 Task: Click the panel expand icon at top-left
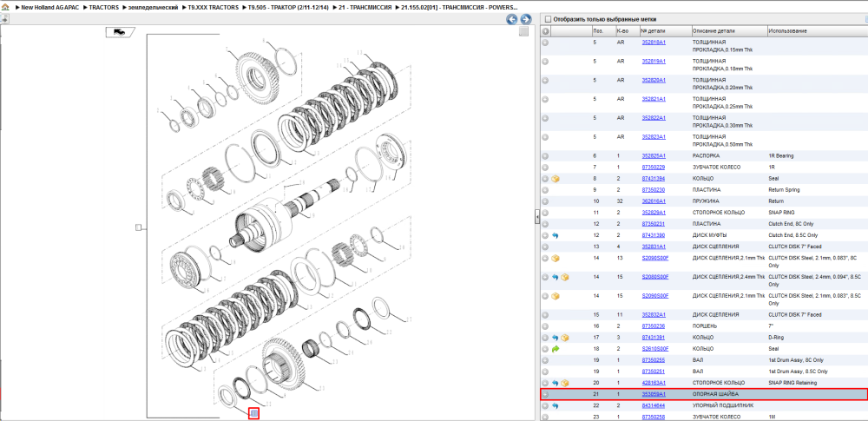4,19
